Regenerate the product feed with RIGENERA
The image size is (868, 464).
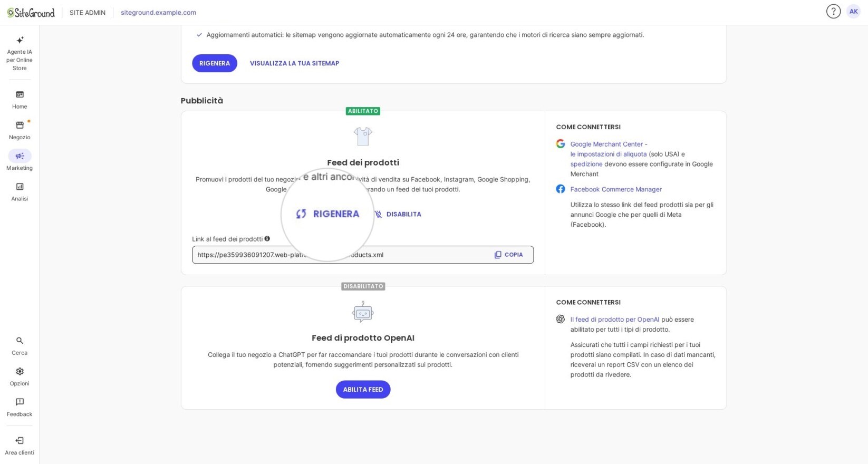(327, 214)
